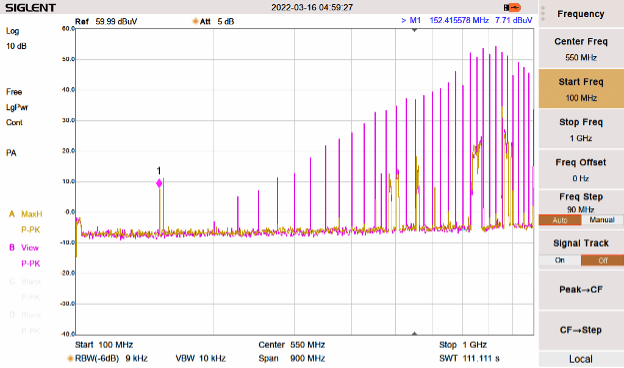
Task: Click the Log scale label
Action: click(12, 31)
